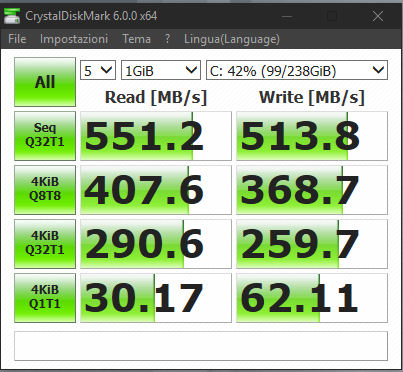Click the CrystalDiskMark app icon in title bar
The width and height of the screenshot is (403, 372).
pos(12,16)
